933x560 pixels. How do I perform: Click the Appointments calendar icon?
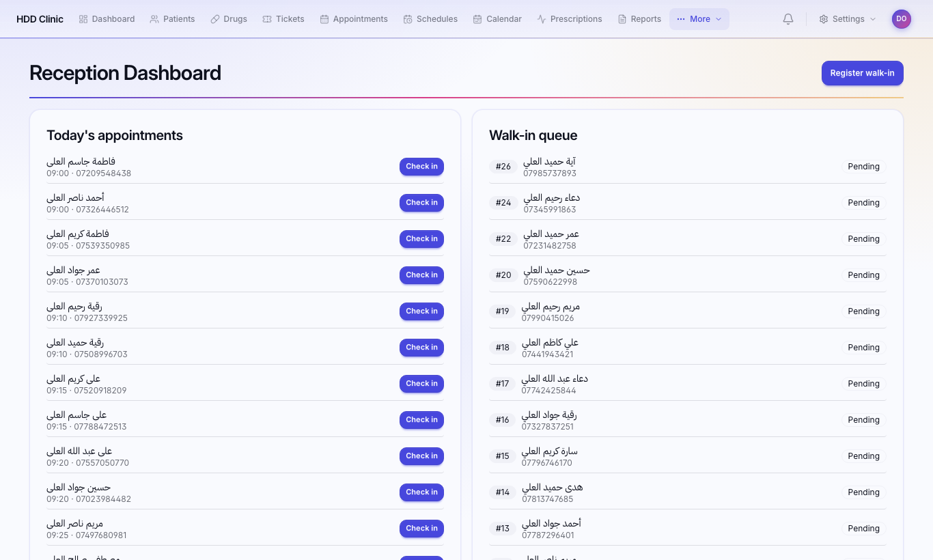coord(324,19)
